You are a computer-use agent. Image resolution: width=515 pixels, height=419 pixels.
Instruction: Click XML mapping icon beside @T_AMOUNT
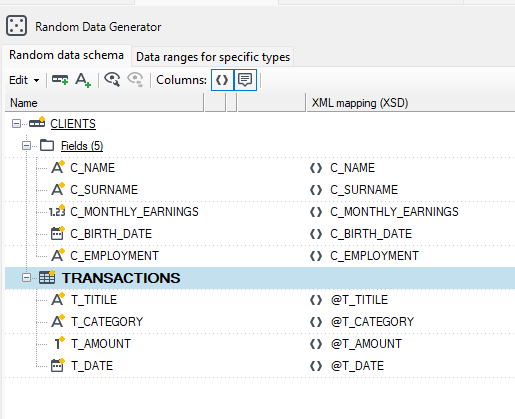click(316, 344)
